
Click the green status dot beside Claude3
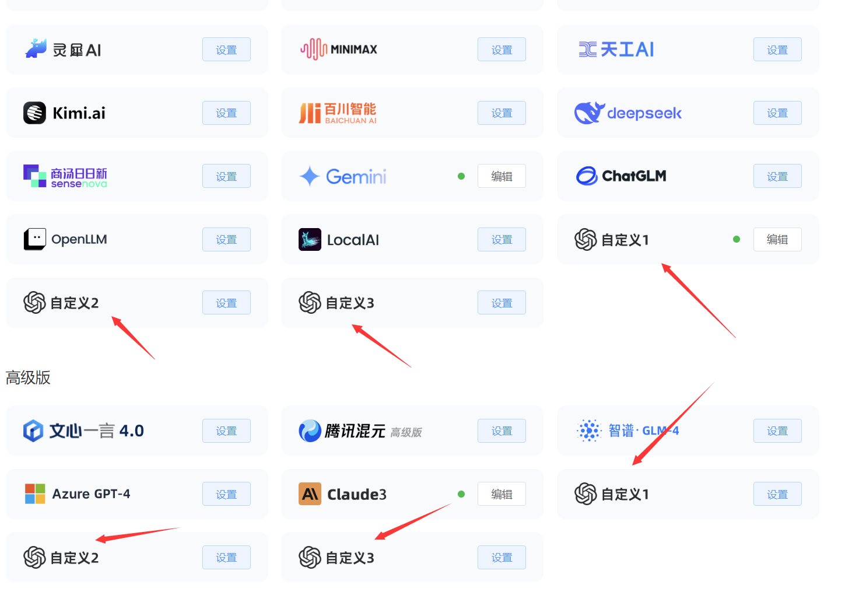(x=461, y=494)
